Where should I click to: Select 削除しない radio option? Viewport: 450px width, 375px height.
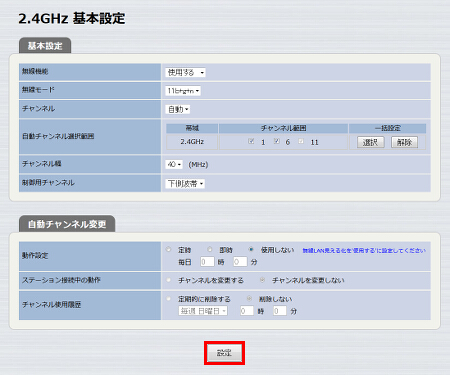coord(249,299)
